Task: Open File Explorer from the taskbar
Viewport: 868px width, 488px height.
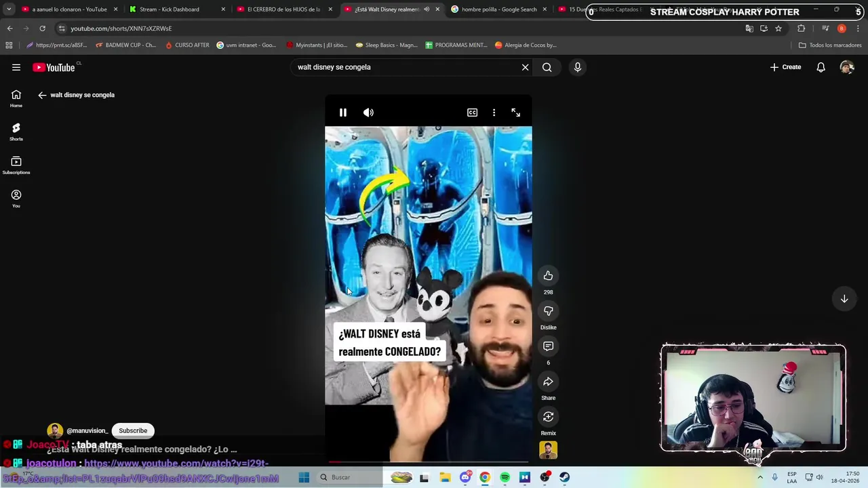Action: pos(445,477)
